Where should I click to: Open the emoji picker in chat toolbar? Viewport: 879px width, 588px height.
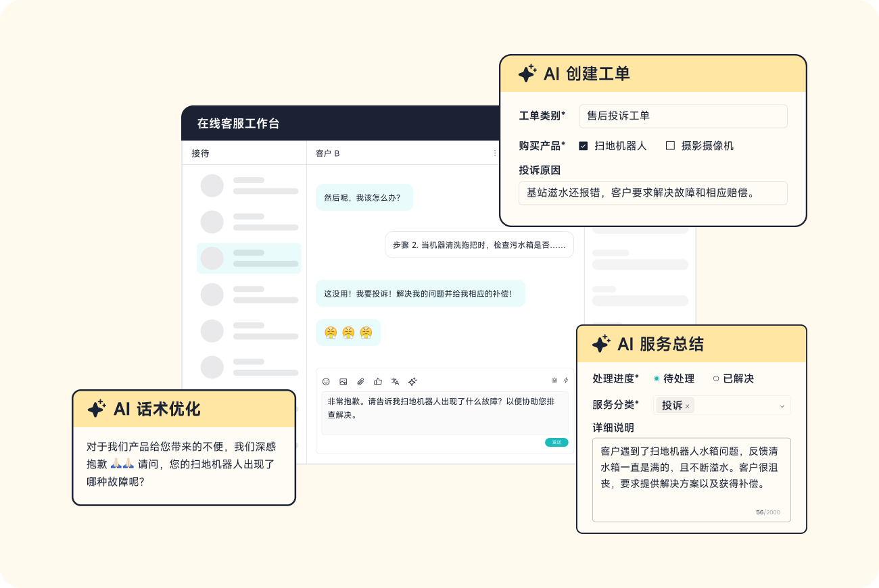pos(326,382)
